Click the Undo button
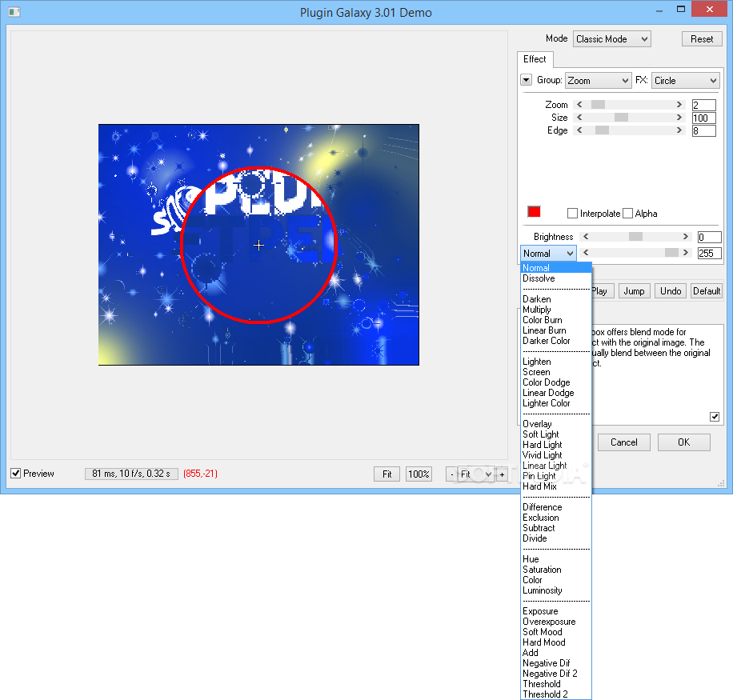The height and width of the screenshot is (700, 733). pyautogui.click(x=671, y=291)
